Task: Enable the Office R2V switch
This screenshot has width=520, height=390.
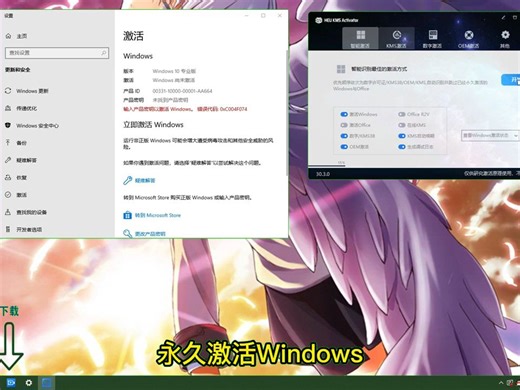Action: (402, 114)
